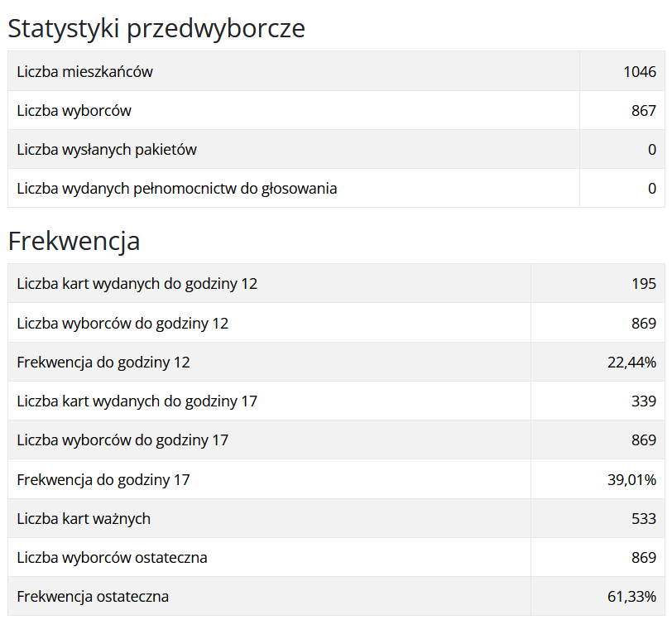Select the 'Liczba kart ważnych' label

click(84, 519)
